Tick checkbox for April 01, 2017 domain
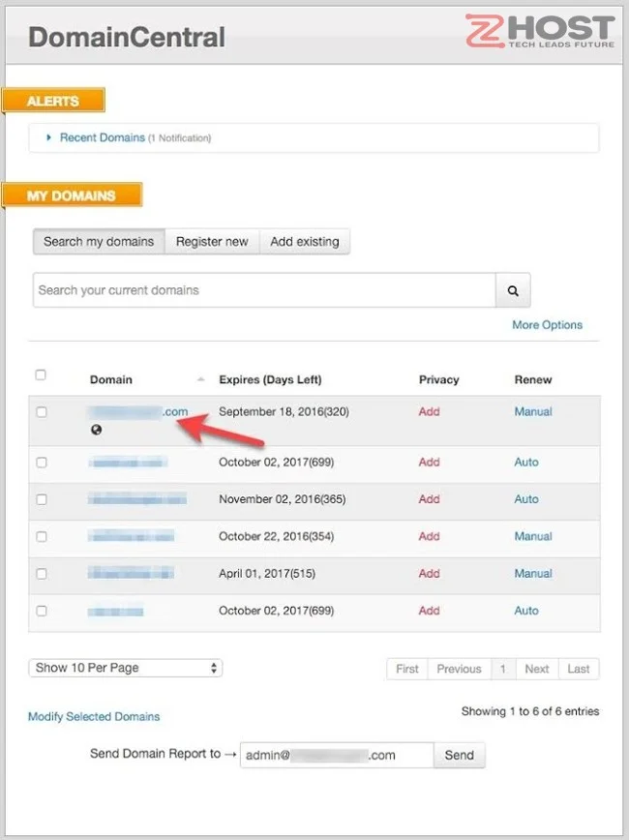The image size is (629, 840). [42, 574]
